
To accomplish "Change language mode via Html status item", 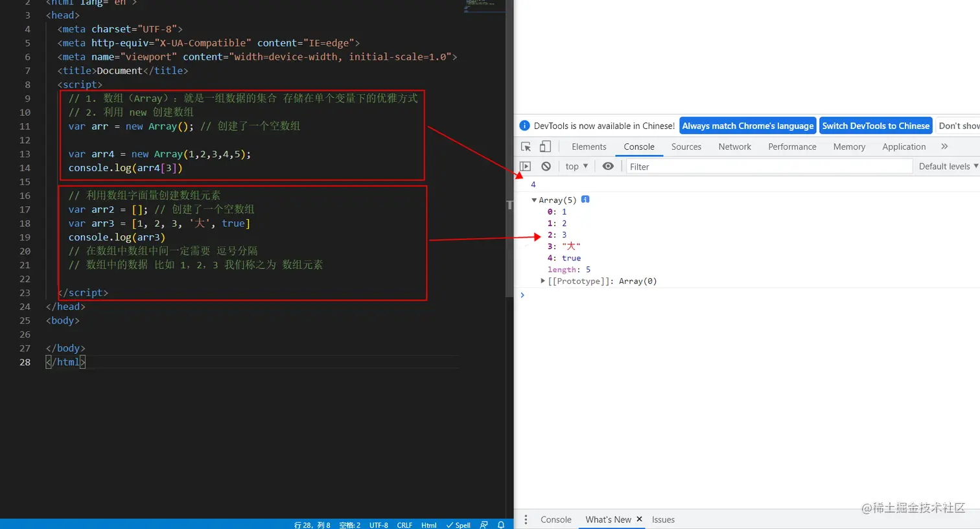I will [x=428, y=524].
